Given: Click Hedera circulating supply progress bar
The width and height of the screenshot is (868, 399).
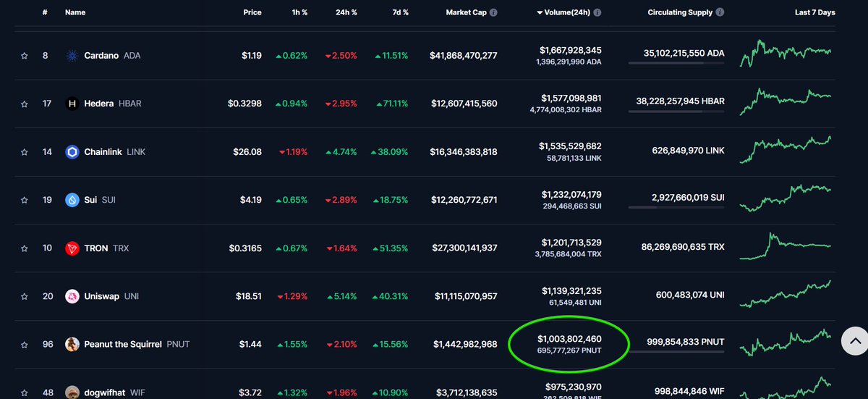Looking at the screenshot, I should click(676, 111).
